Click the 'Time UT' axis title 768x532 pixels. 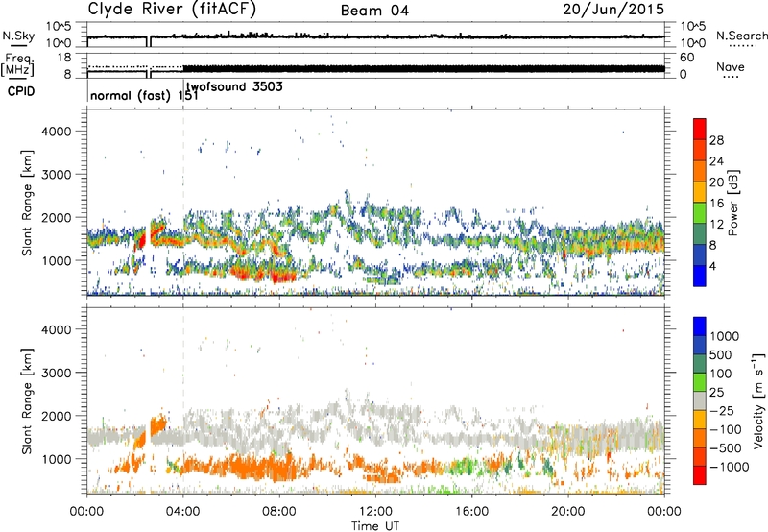(375, 526)
